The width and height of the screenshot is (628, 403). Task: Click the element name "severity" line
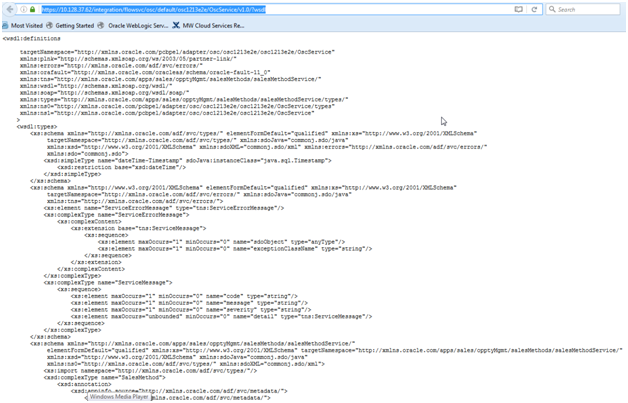[191, 310]
